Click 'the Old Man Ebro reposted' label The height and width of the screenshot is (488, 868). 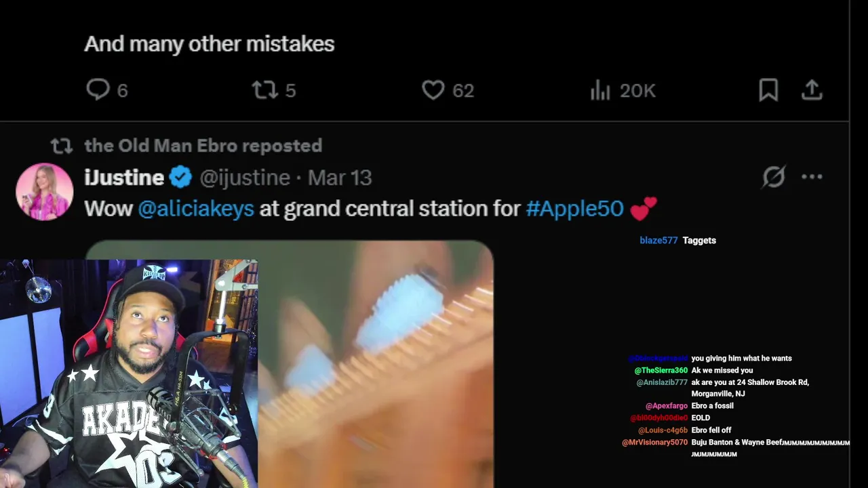click(x=203, y=146)
